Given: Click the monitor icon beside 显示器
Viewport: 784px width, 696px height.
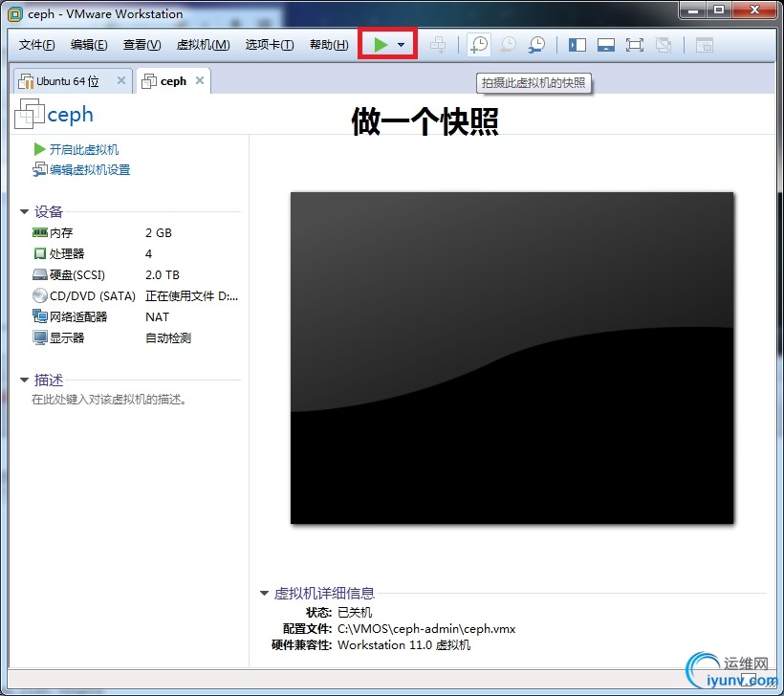Looking at the screenshot, I should pyautogui.click(x=40, y=337).
